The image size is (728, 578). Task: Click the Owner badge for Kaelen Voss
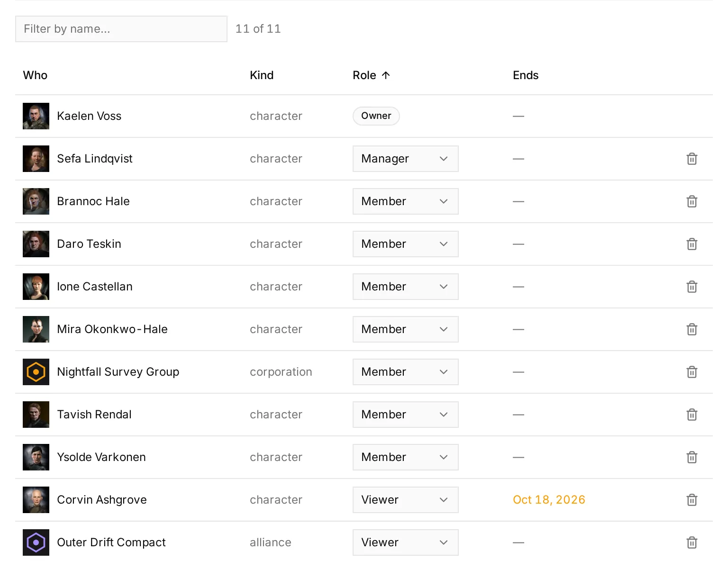coord(376,116)
